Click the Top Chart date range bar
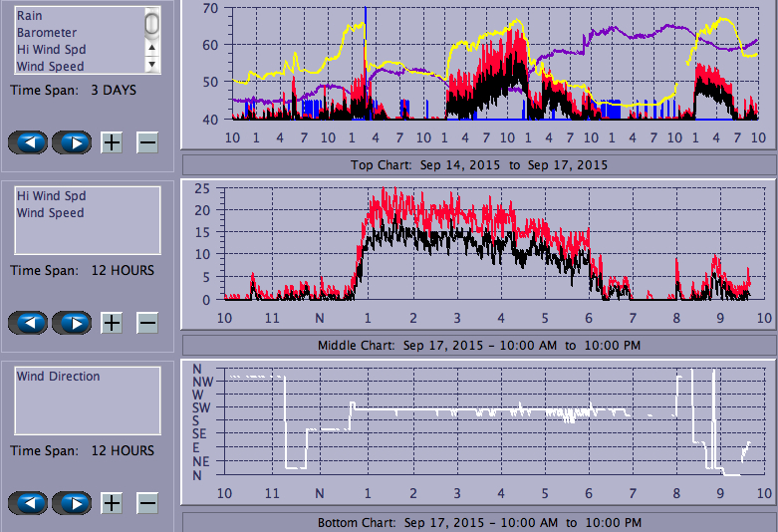The image size is (778, 532). point(478,164)
